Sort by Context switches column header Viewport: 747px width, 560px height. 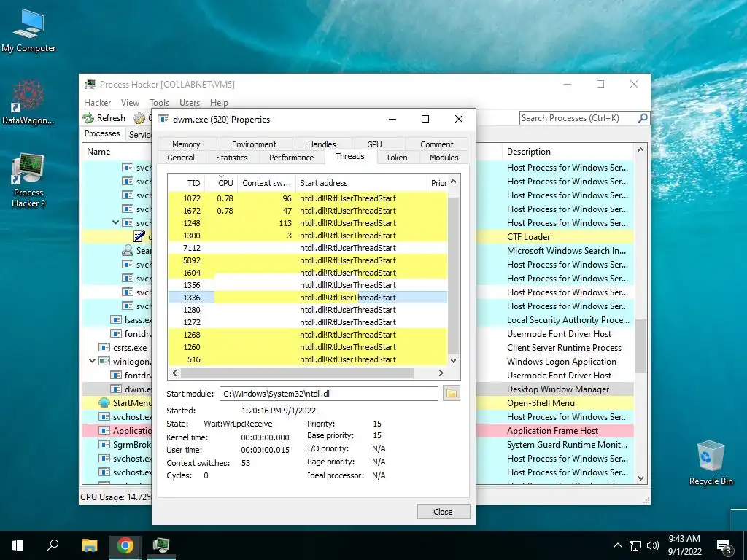point(266,183)
